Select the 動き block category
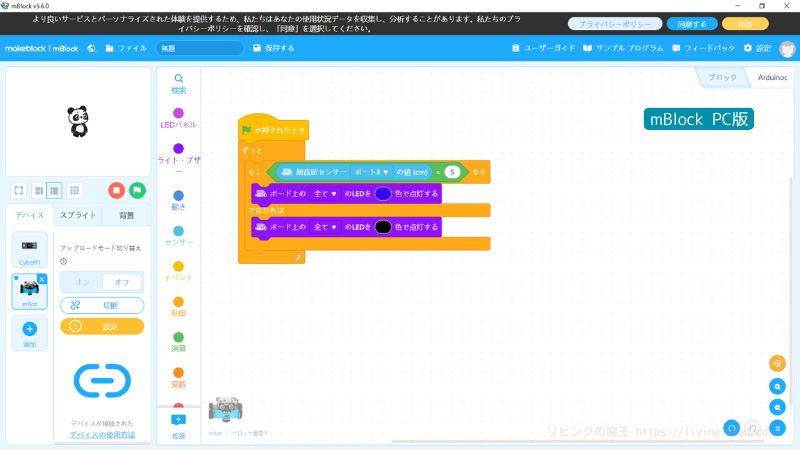The height and width of the screenshot is (450, 800). 178,201
